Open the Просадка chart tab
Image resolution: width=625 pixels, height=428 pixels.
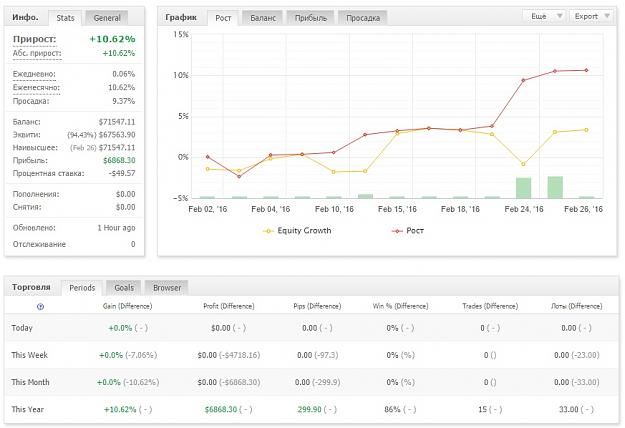coord(363,18)
